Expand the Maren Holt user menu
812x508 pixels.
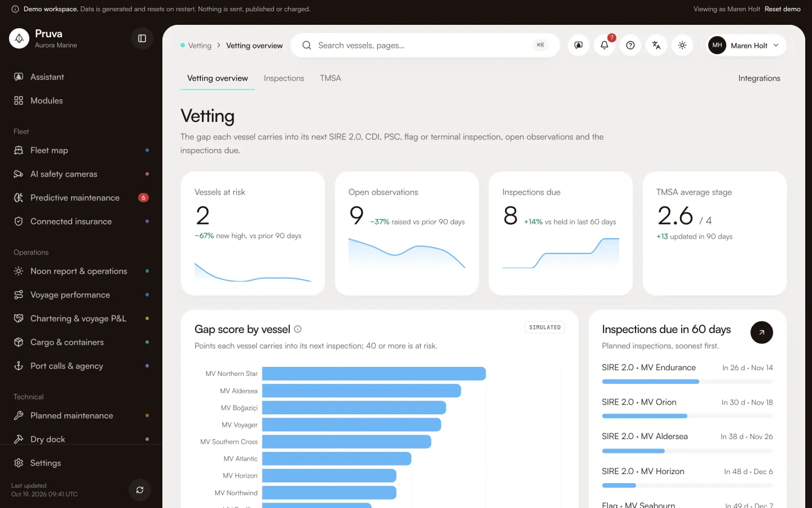[747, 45]
